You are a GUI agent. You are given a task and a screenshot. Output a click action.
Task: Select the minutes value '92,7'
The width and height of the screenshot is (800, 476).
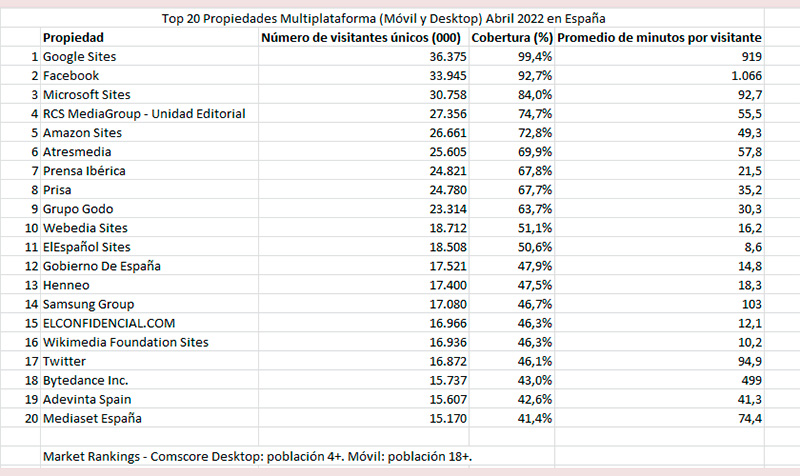click(x=749, y=95)
